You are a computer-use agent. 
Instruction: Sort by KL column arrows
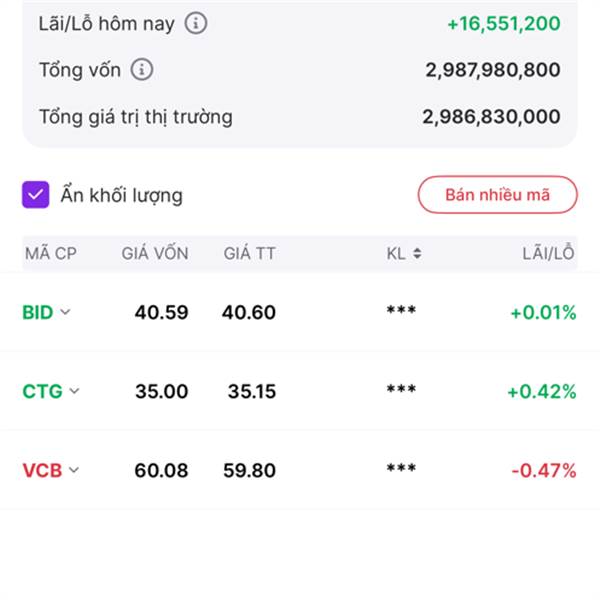click(x=417, y=253)
